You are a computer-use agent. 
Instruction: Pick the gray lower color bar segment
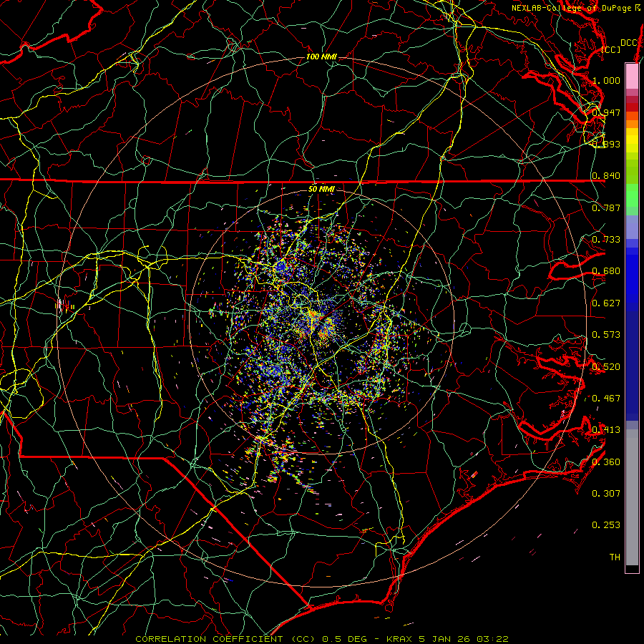[x=632, y=497]
